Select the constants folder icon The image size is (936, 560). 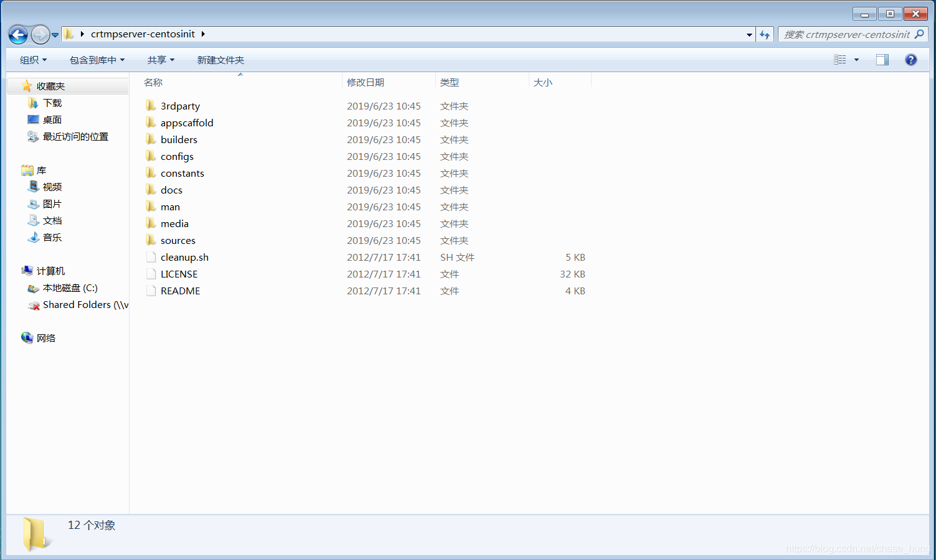click(151, 173)
